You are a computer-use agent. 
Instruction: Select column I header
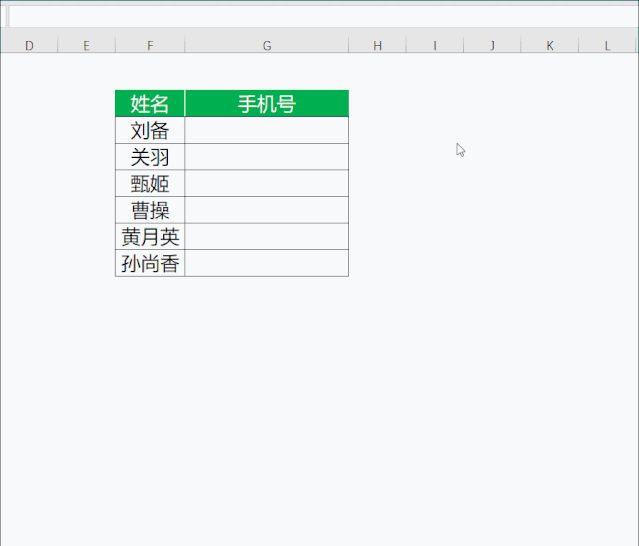point(435,45)
